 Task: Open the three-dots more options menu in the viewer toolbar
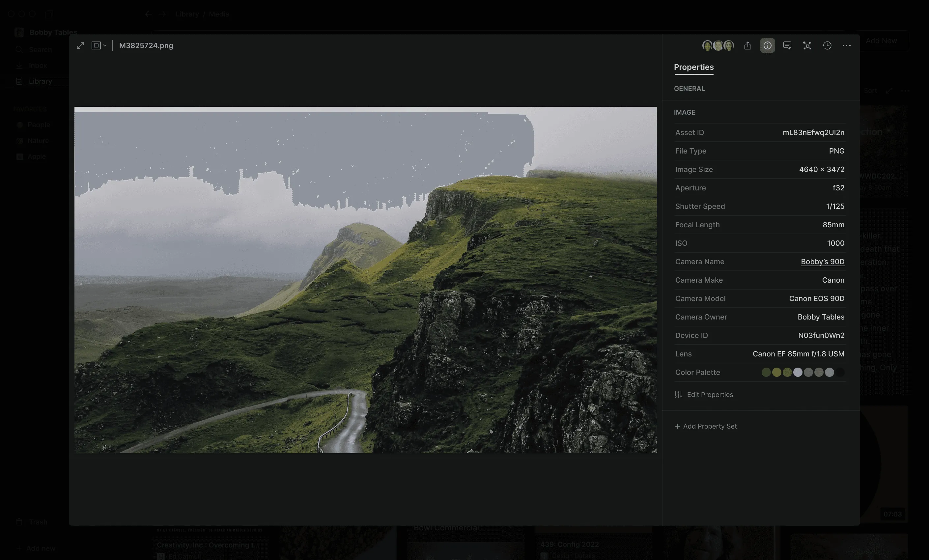(x=846, y=46)
